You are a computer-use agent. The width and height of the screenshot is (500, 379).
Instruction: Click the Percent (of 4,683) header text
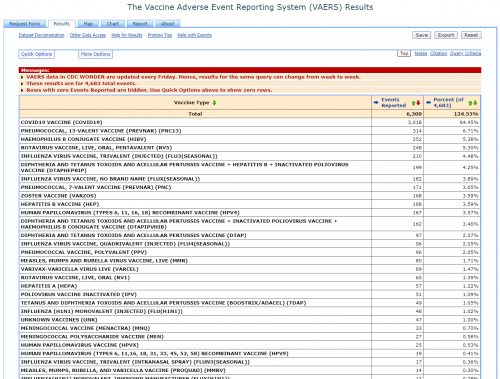point(448,103)
